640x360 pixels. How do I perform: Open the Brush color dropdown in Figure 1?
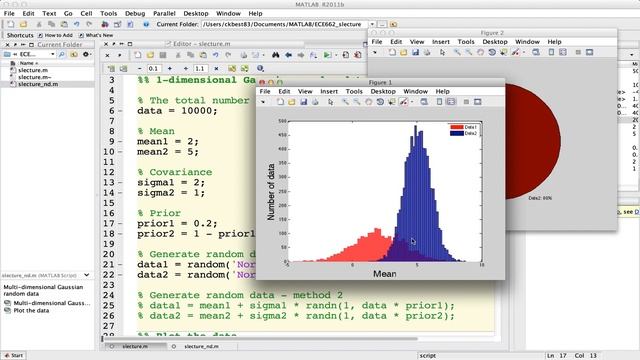pyautogui.click(x=412, y=102)
